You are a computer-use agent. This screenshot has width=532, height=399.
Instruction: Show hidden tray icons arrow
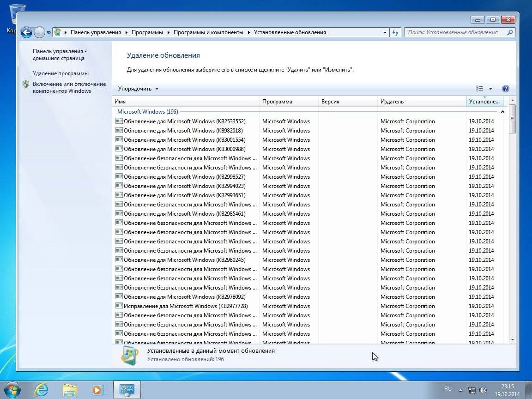(x=460, y=390)
